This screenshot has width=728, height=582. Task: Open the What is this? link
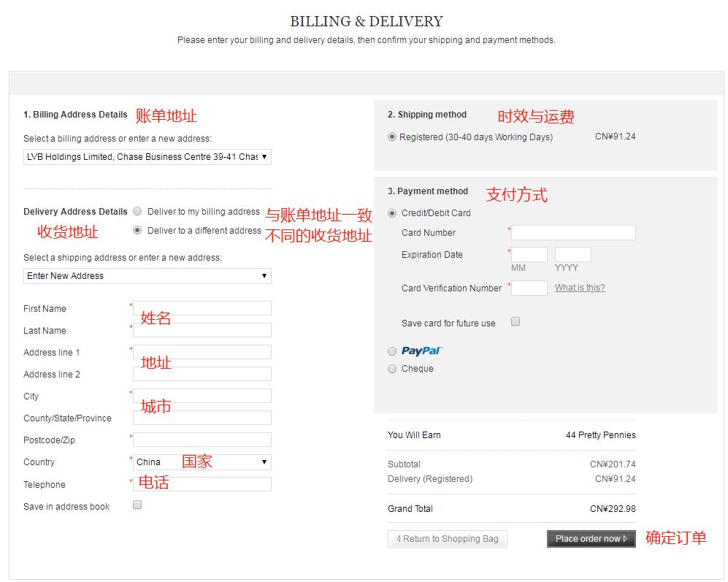580,288
